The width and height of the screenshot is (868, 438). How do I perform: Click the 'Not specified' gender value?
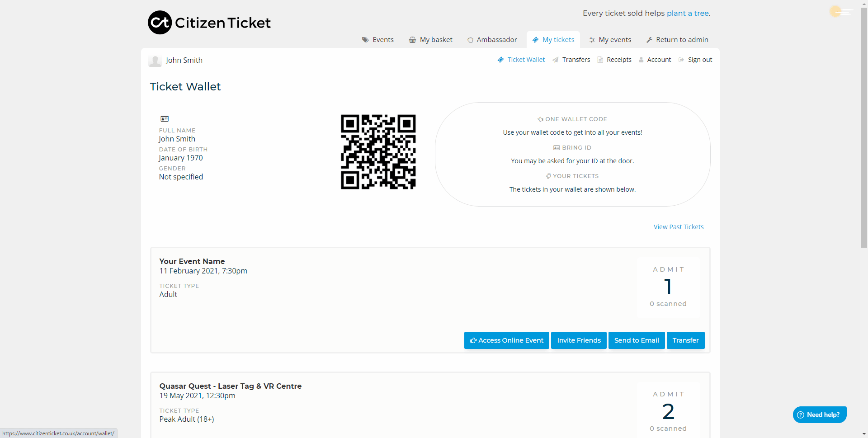[x=181, y=177]
